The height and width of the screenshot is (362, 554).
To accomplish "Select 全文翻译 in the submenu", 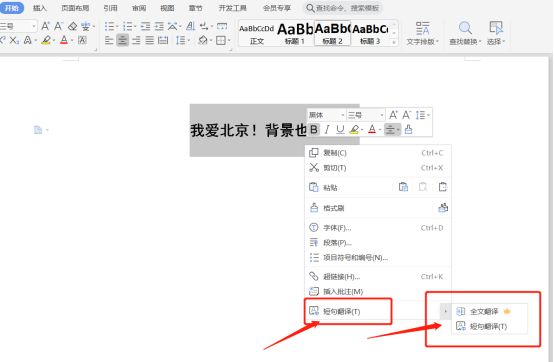I will pyautogui.click(x=490, y=311).
